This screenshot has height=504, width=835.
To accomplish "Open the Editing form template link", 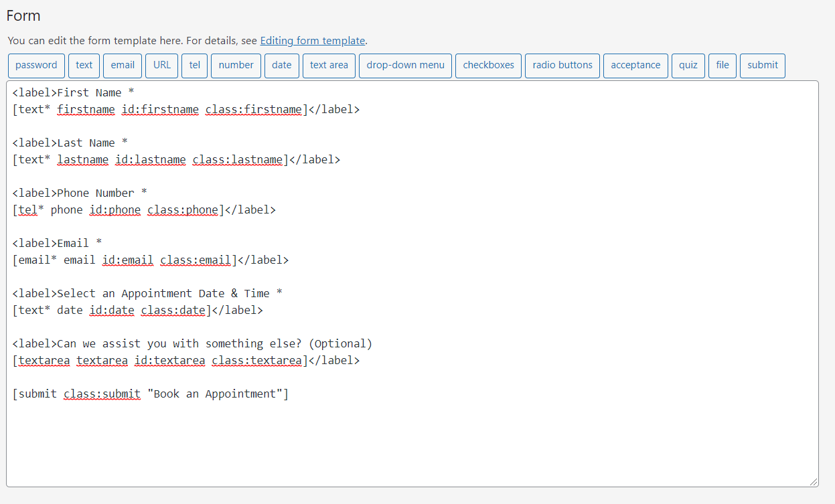I will click(313, 41).
